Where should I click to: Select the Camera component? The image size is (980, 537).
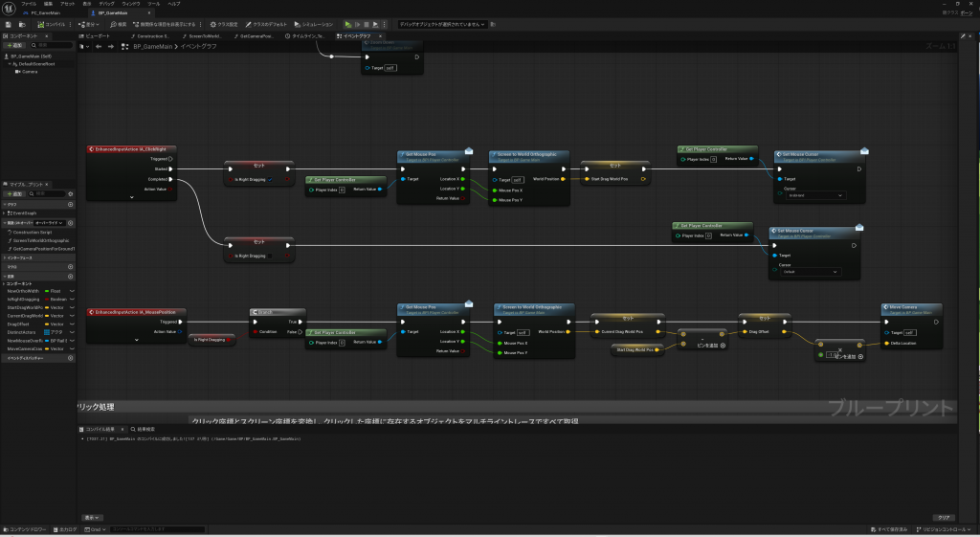click(x=26, y=72)
